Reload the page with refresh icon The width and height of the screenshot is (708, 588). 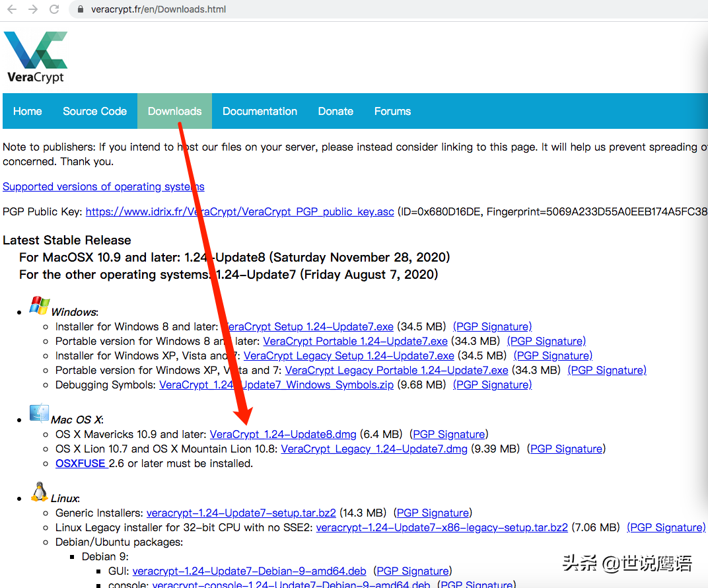point(54,10)
